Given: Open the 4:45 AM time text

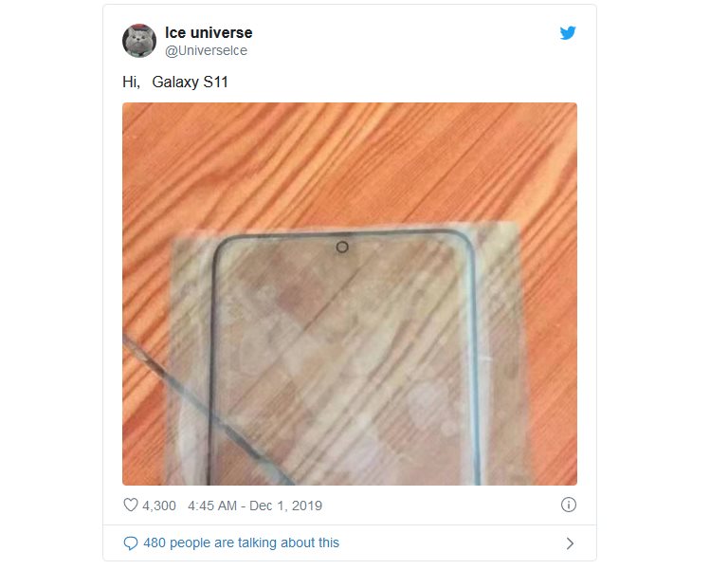Looking at the screenshot, I should pos(212,506).
